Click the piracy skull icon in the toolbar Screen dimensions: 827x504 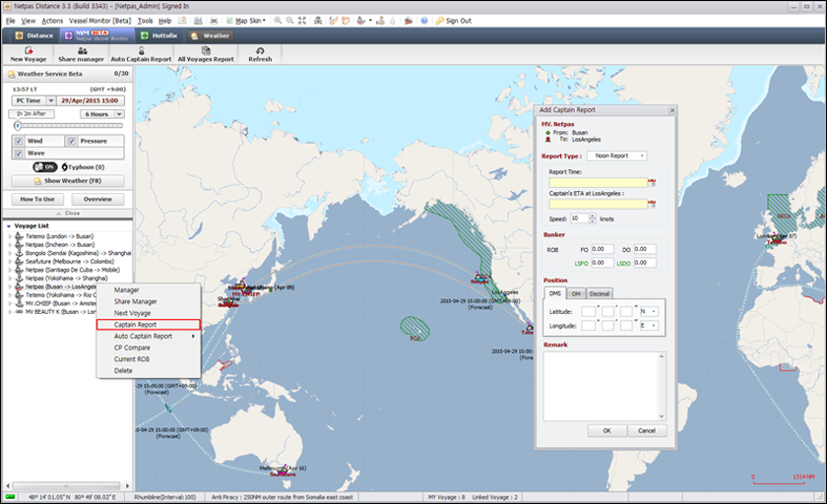pyautogui.click(x=317, y=21)
